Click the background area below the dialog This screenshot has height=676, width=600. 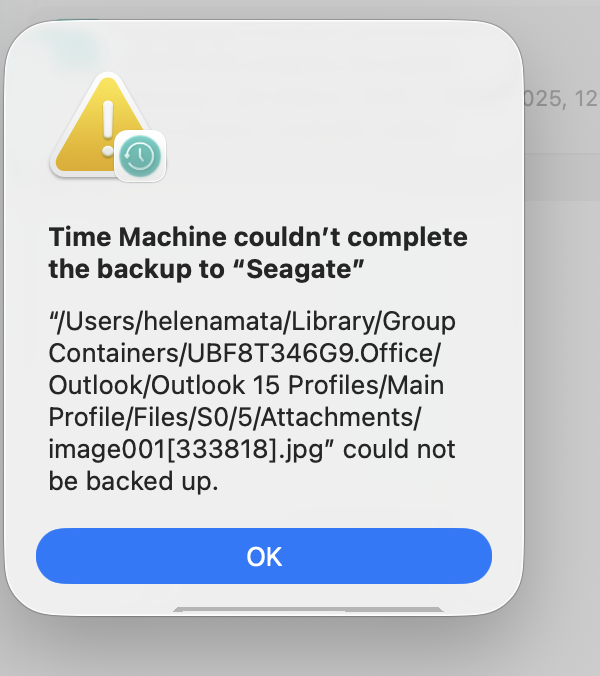[300, 652]
